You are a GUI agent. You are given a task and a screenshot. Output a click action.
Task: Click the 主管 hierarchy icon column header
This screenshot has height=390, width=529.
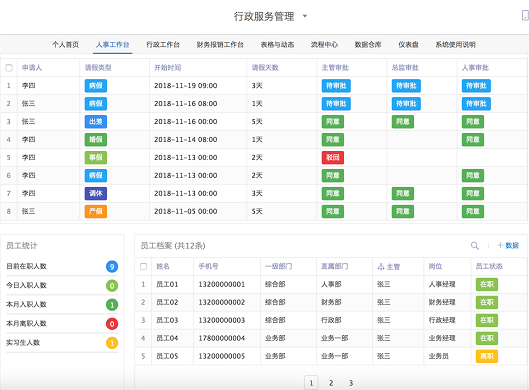tap(388, 267)
